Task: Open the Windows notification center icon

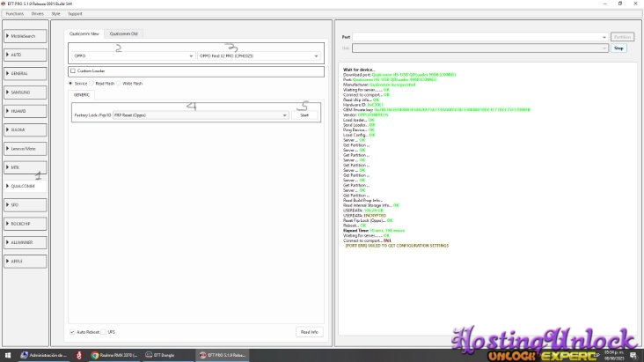Action: 633,355
